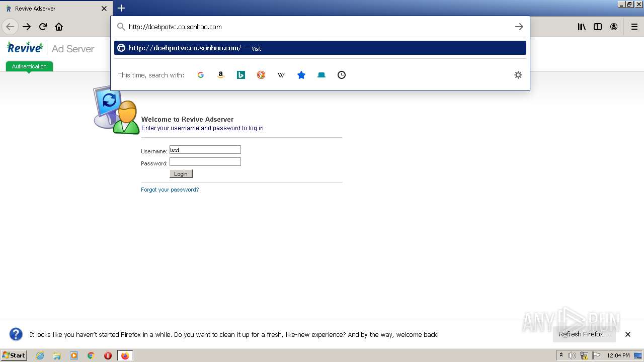
Task: Open the Windows Start menu
Action: tap(14, 355)
